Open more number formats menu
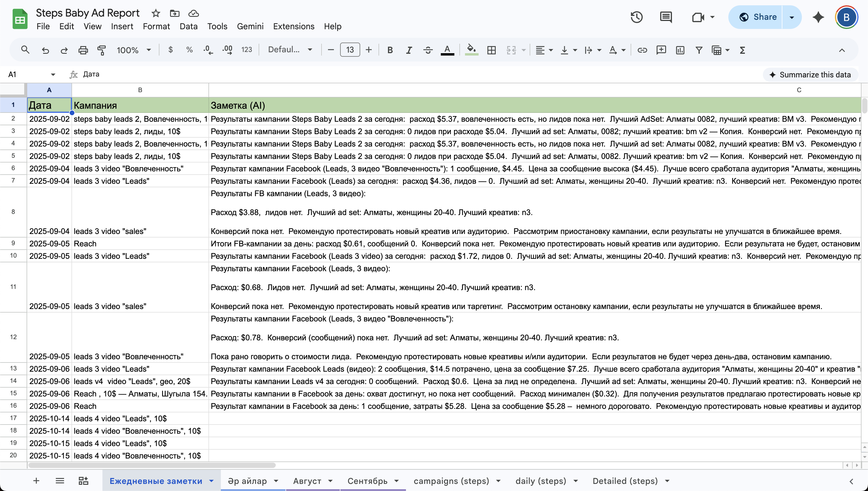Viewport: 868px width, 491px height. (x=247, y=50)
